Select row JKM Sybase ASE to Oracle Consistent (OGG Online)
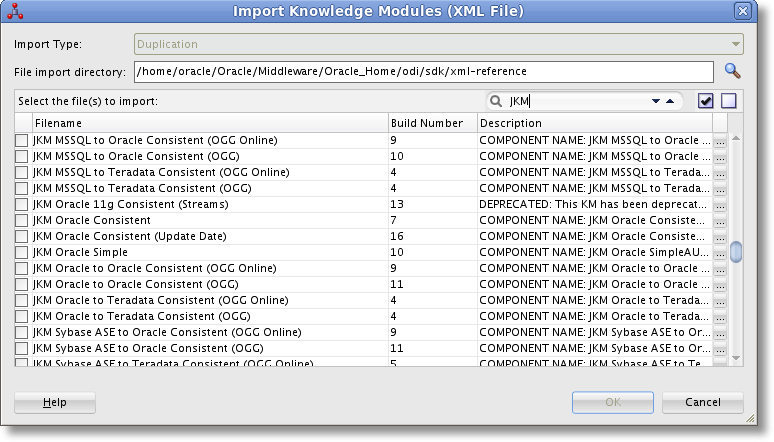 click(363, 332)
